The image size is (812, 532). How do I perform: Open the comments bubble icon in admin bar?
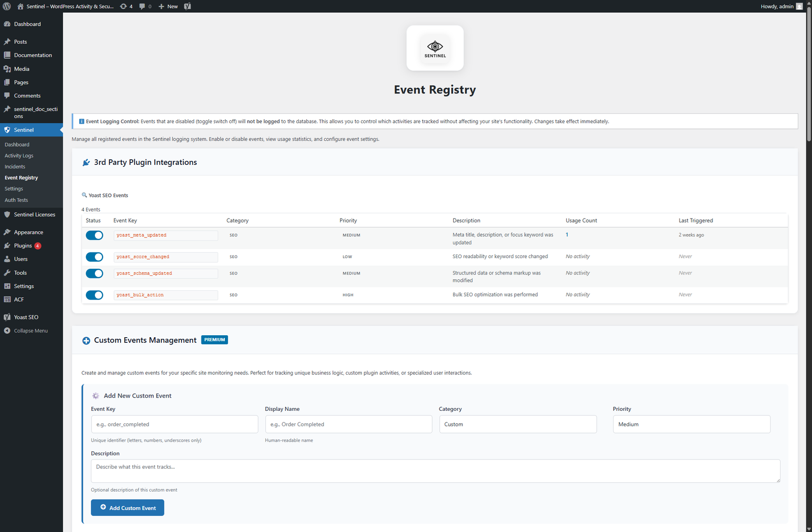point(145,7)
